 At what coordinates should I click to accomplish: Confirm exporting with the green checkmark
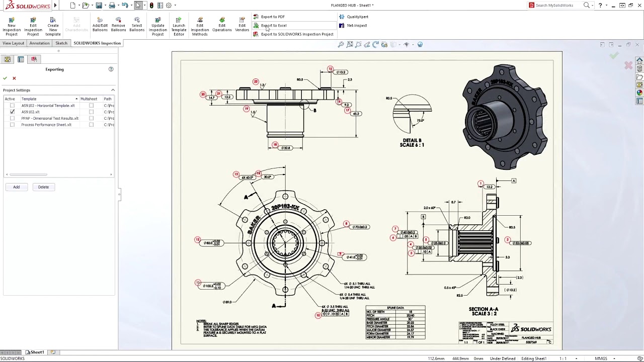(5, 78)
